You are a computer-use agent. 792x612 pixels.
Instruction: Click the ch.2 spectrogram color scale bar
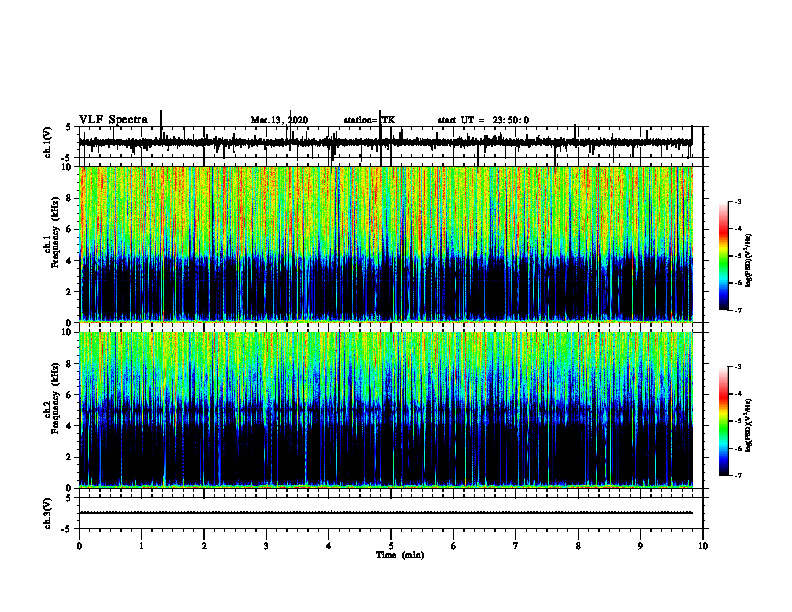point(724,421)
